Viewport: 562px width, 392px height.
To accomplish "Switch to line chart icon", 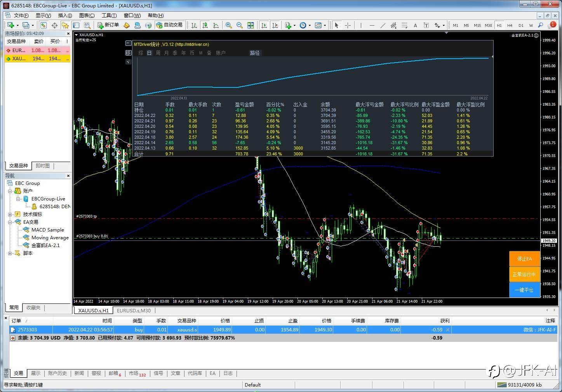I will click(x=216, y=25).
